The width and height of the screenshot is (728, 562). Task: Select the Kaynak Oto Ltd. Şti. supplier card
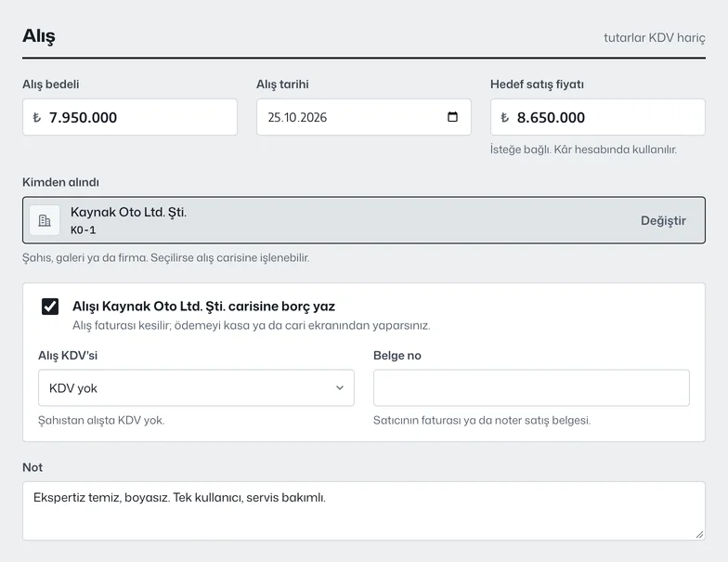pyautogui.click(x=364, y=220)
